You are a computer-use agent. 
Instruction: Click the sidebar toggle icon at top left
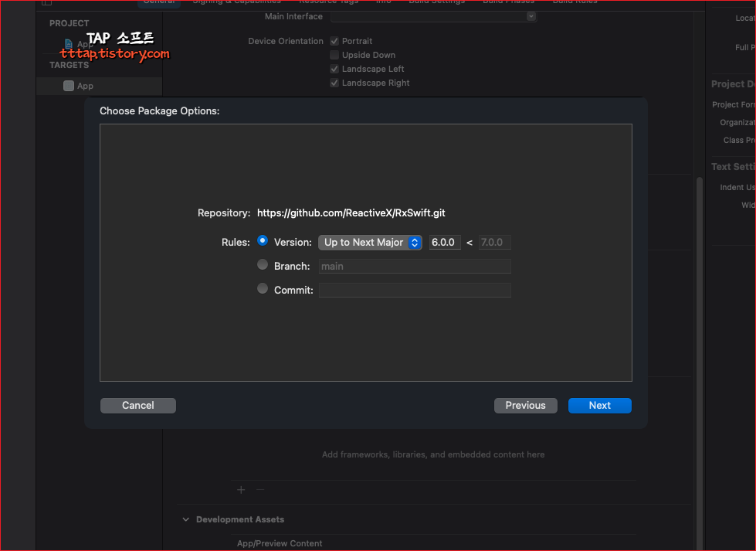click(47, 2)
